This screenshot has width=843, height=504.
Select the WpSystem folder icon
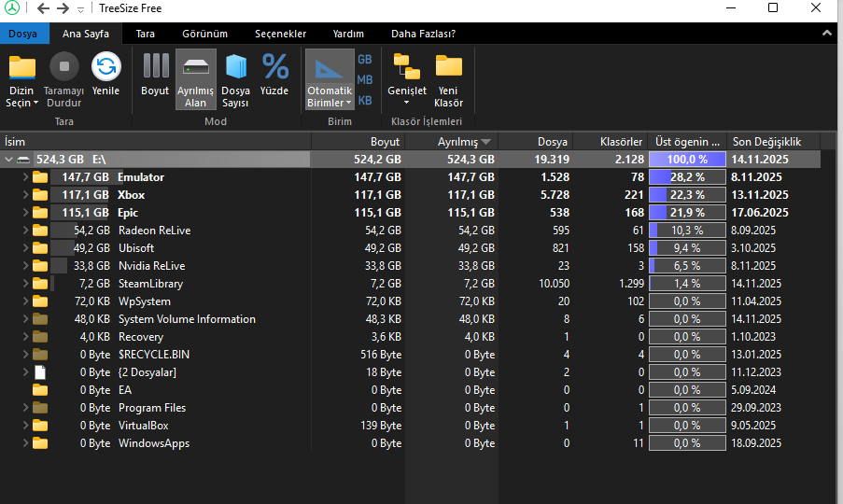pyautogui.click(x=40, y=301)
